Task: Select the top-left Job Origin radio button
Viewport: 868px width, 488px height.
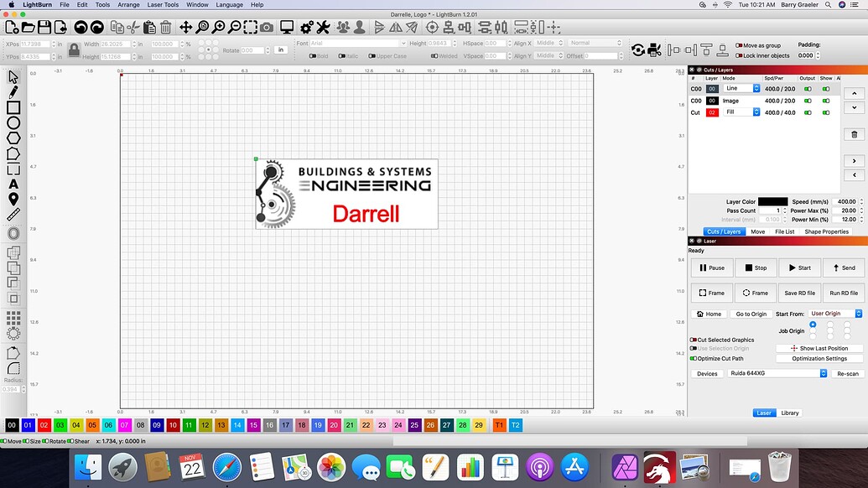Action: tap(813, 324)
